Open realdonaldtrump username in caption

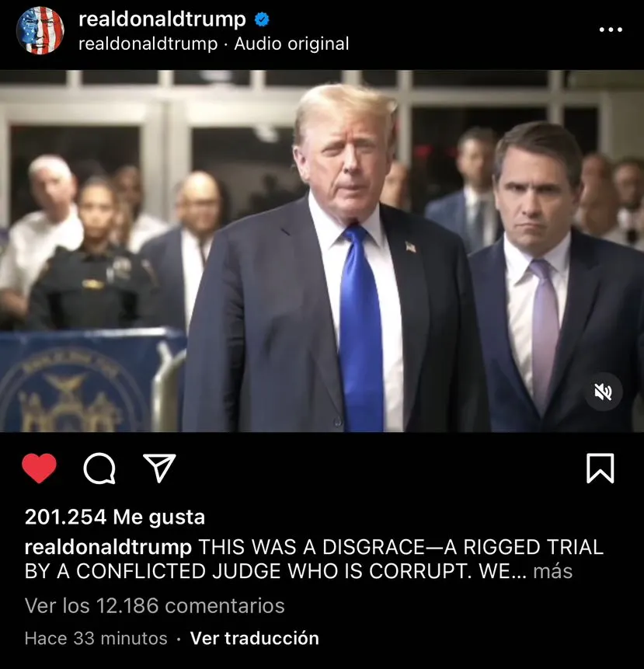(108, 548)
